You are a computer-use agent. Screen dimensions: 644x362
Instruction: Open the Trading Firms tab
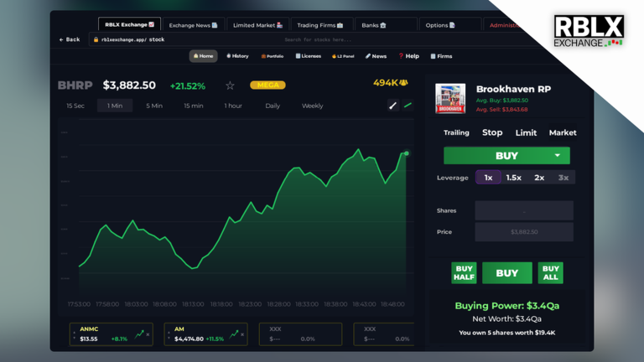click(322, 25)
